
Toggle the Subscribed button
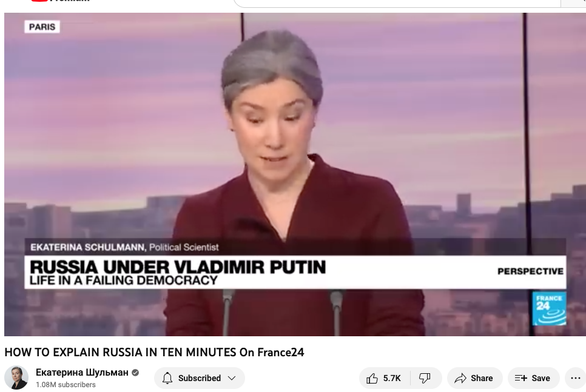pos(200,378)
